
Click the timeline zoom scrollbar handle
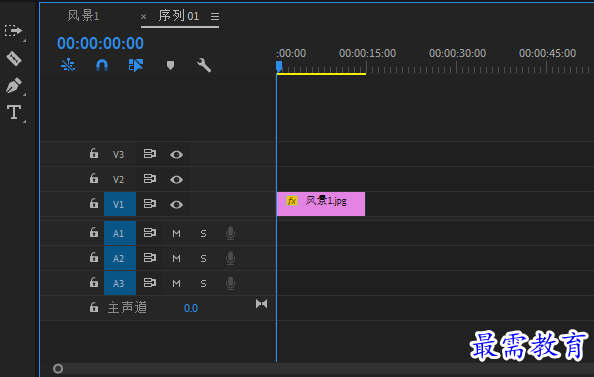(58, 368)
